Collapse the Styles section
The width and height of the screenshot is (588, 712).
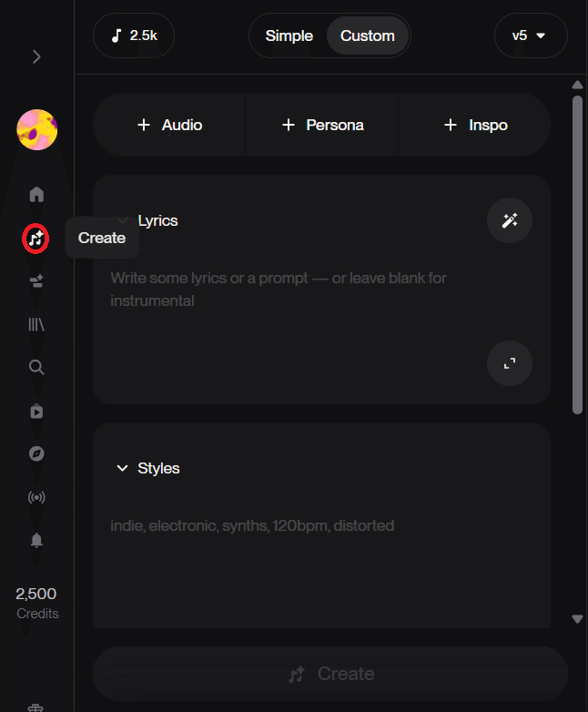[122, 468]
